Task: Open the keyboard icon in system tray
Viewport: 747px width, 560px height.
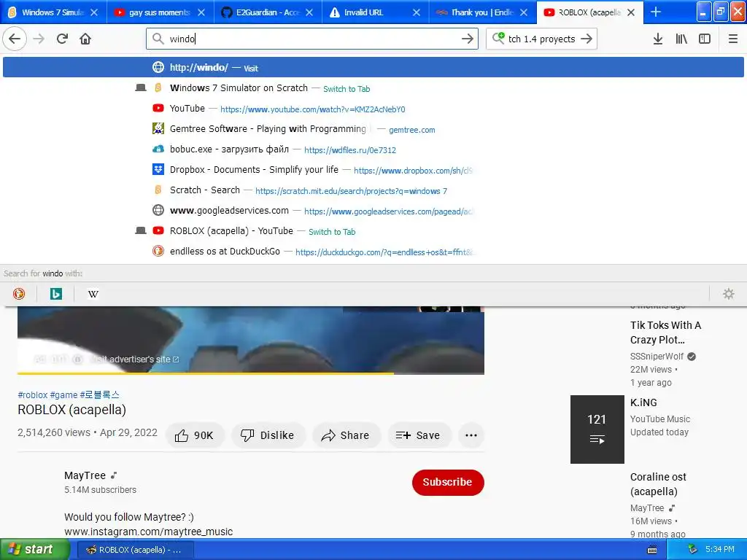Action: click(x=652, y=550)
